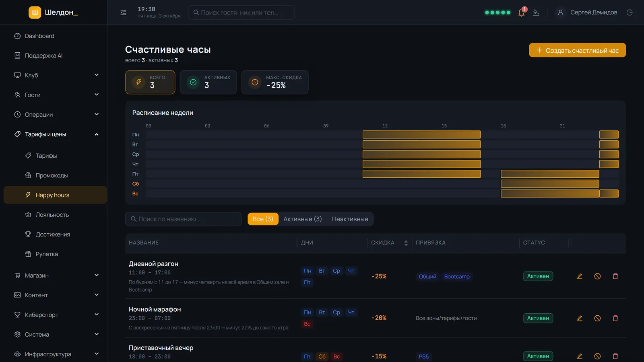Open the Тарифы submenu item

[56, 156]
